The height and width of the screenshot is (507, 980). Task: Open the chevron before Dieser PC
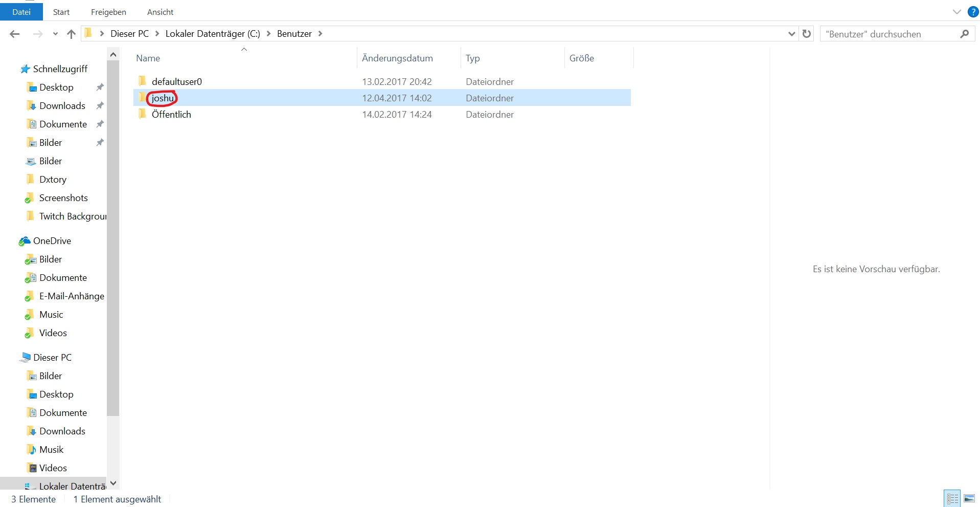click(102, 34)
